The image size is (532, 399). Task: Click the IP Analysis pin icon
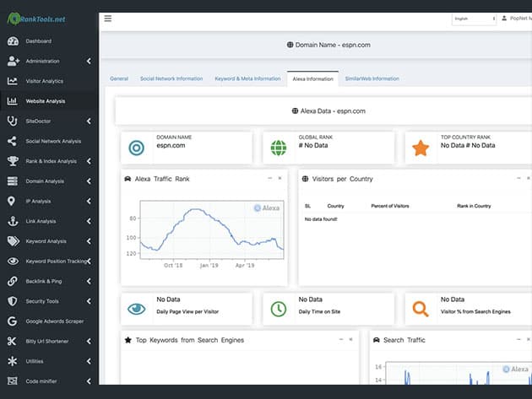point(13,201)
